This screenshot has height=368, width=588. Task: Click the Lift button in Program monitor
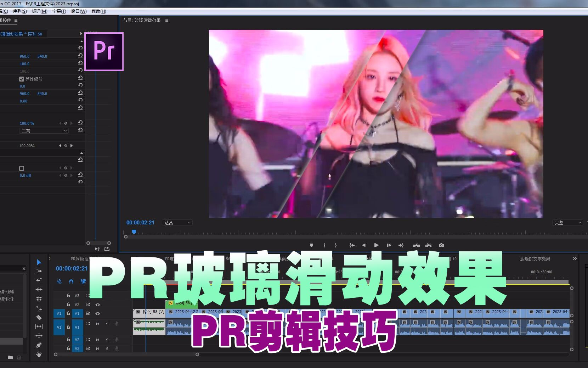[x=417, y=245]
